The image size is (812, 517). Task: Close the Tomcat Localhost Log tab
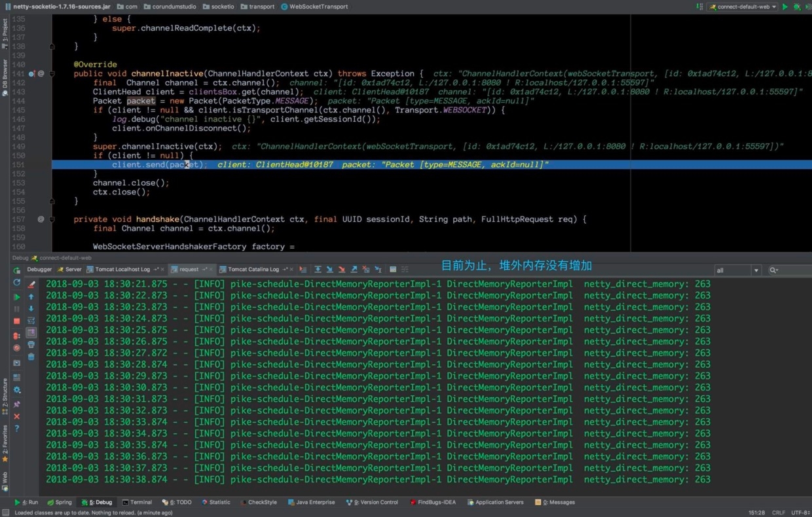point(162,270)
